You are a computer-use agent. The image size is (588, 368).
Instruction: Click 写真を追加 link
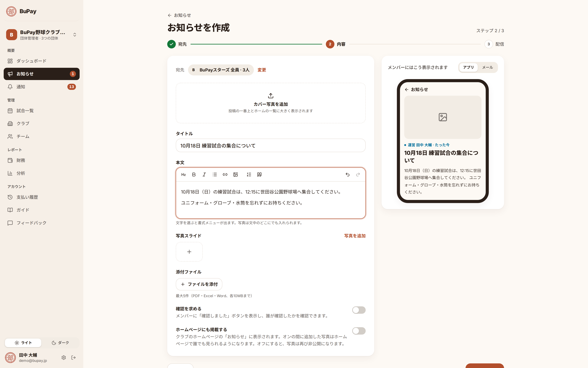click(x=355, y=236)
